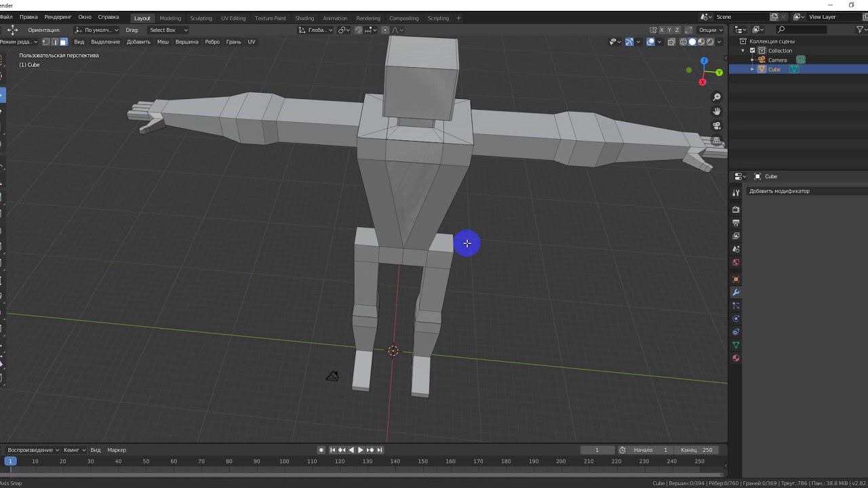The height and width of the screenshot is (488, 868).
Task: Click Добавить модификатор button
Action: tap(779, 191)
